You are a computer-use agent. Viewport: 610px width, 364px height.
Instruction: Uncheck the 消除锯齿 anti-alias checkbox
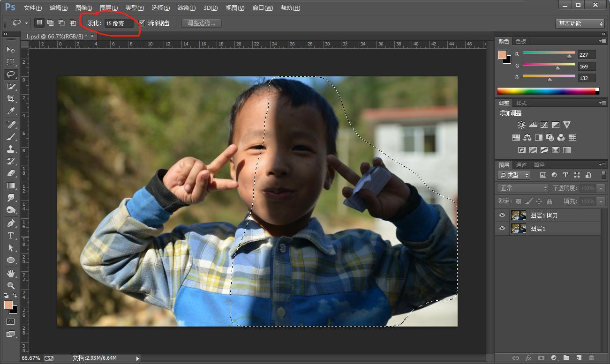(142, 22)
